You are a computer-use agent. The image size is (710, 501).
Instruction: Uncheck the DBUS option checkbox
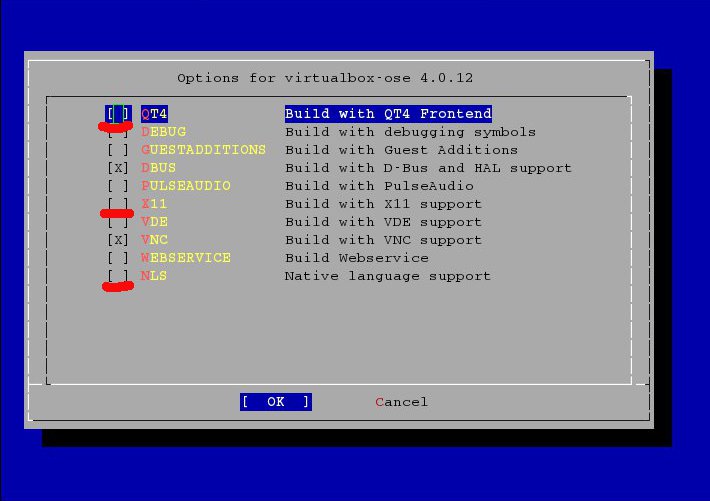click(x=118, y=168)
